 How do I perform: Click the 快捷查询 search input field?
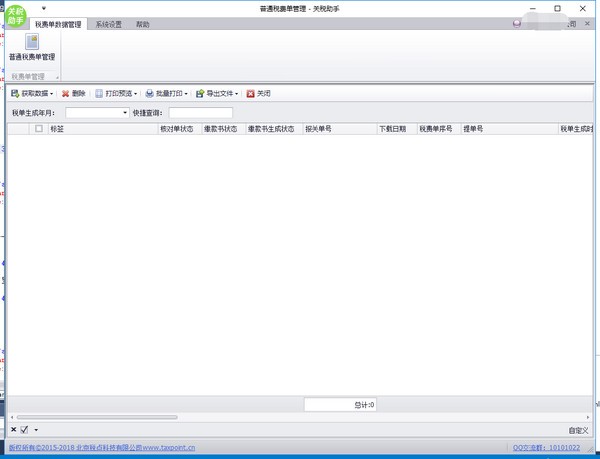[200, 113]
